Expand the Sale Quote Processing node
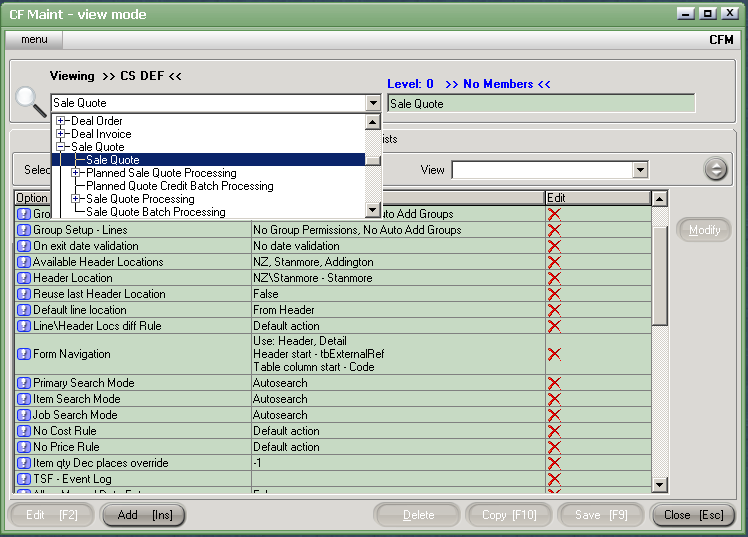748x537 pixels. pos(75,199)
